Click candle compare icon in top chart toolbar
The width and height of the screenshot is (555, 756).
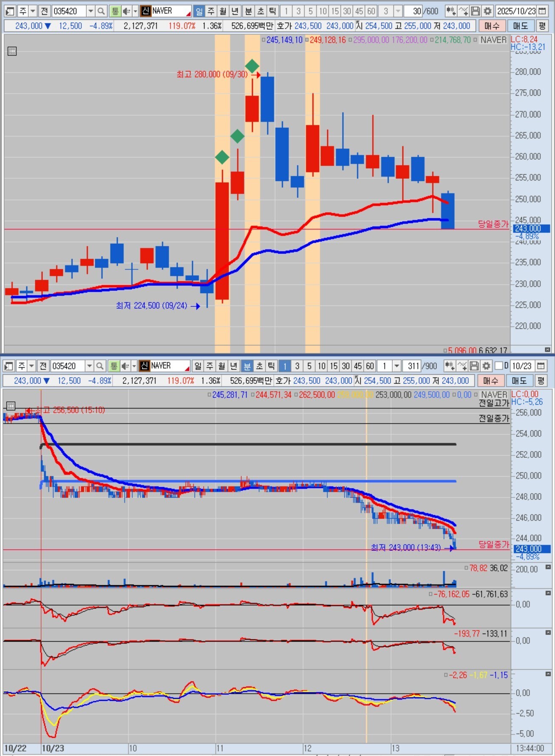point(451,11)
